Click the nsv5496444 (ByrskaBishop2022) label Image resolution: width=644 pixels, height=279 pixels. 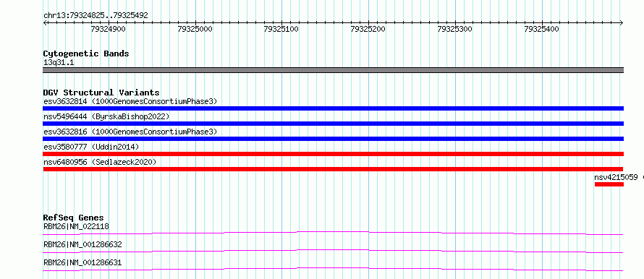[106, 116]
